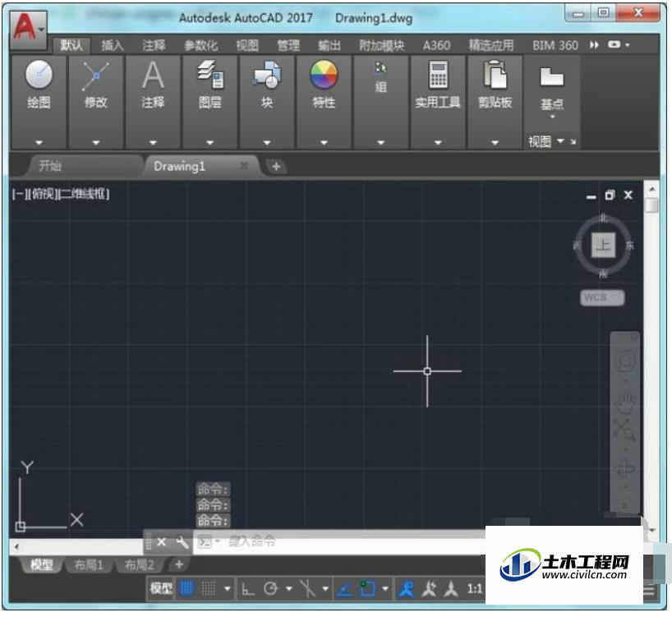The height and width of the screenshot is (617, 672).
Task: Toggle ortho mode in status bar
Action: click(247, 590)
